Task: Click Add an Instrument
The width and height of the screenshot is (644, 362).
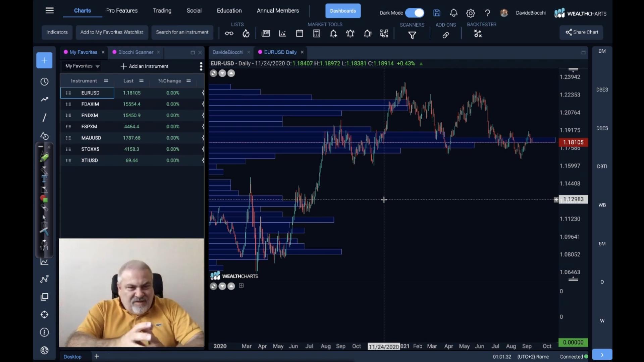Action: click(145, 66)
